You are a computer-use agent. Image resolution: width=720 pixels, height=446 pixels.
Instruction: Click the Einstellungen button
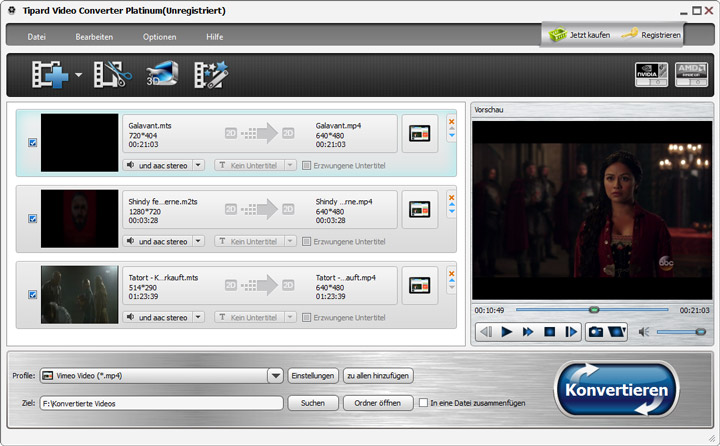pyautogui.click(x=313, y=376)
